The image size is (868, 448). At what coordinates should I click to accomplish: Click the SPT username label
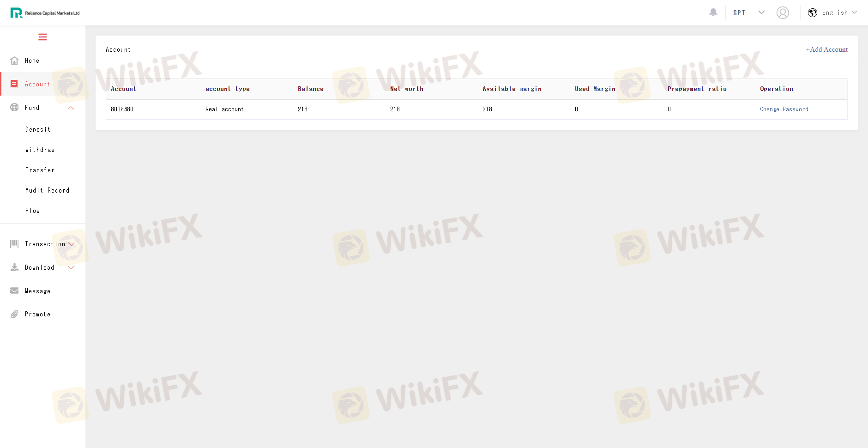click(x=739, y=13)
